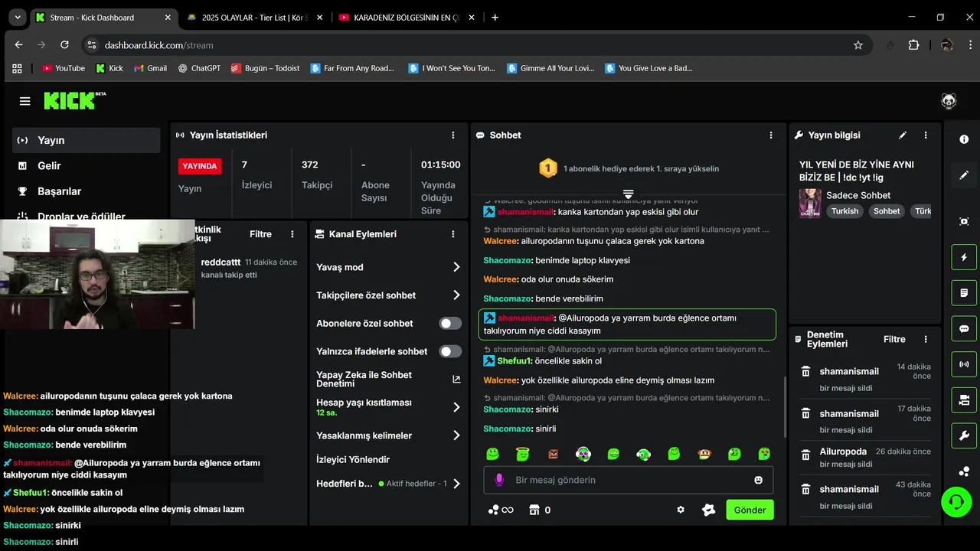Open the hamburger menu beside the Kick logo

[25, 101]
